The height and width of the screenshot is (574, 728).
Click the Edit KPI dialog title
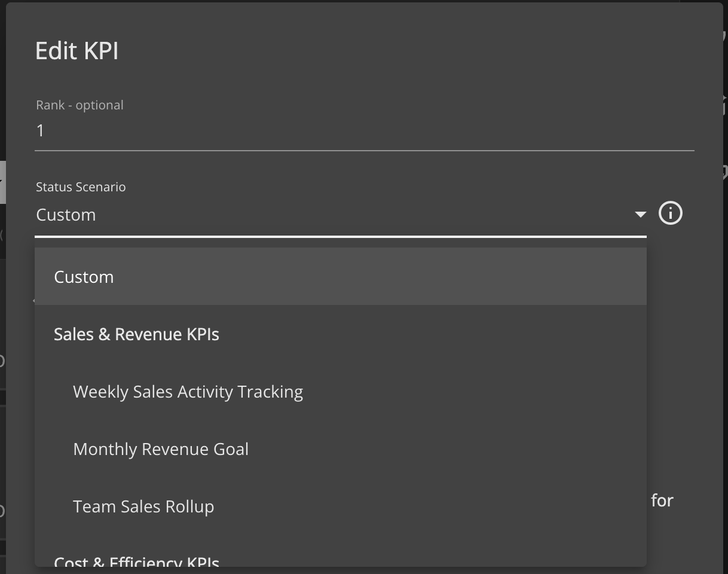(77, 51)
